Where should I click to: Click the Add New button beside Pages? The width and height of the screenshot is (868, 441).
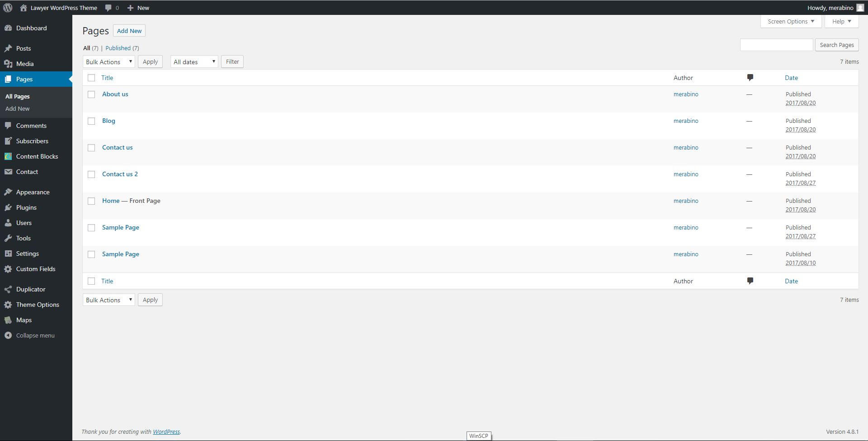[x=129, y=31]
